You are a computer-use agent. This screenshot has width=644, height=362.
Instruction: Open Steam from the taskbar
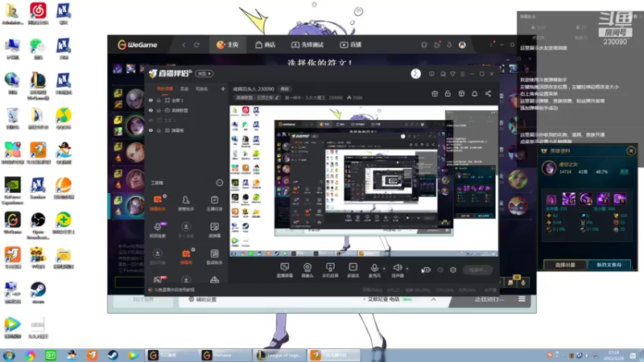[113, 355]
